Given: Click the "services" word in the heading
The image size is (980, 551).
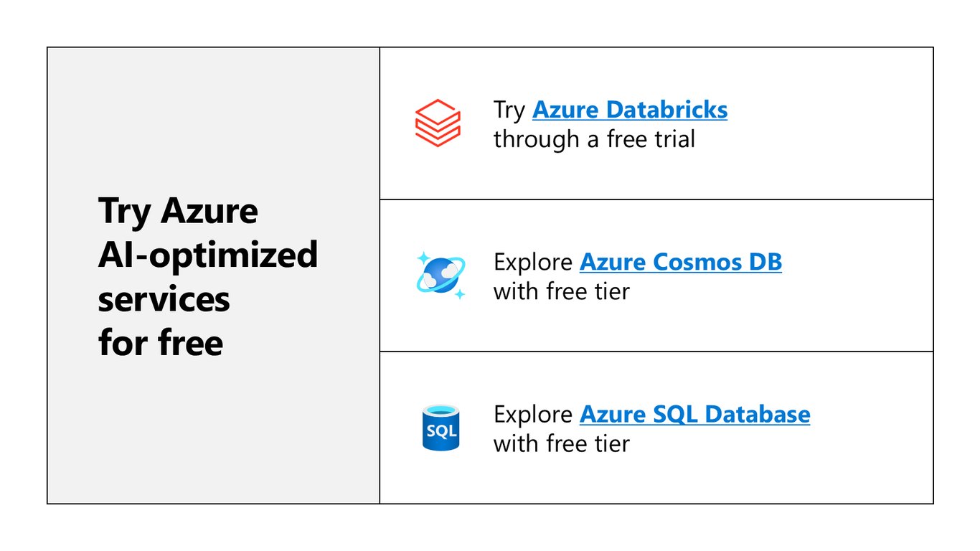Looking at the screenshot, I should 164,299.
